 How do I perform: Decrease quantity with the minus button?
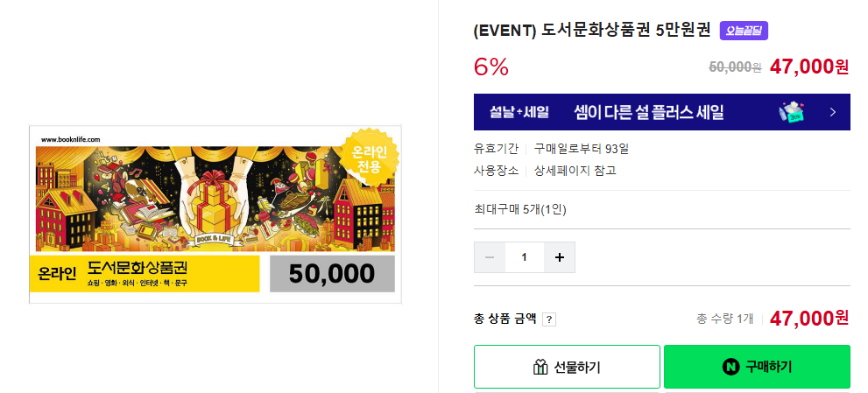point(490,257)
